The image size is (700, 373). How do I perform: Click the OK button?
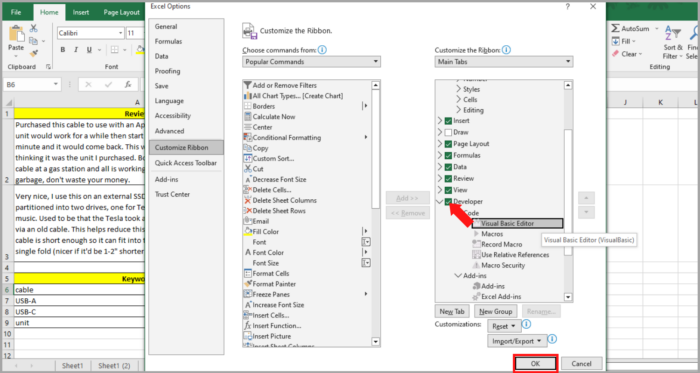[x=535, y=364]
